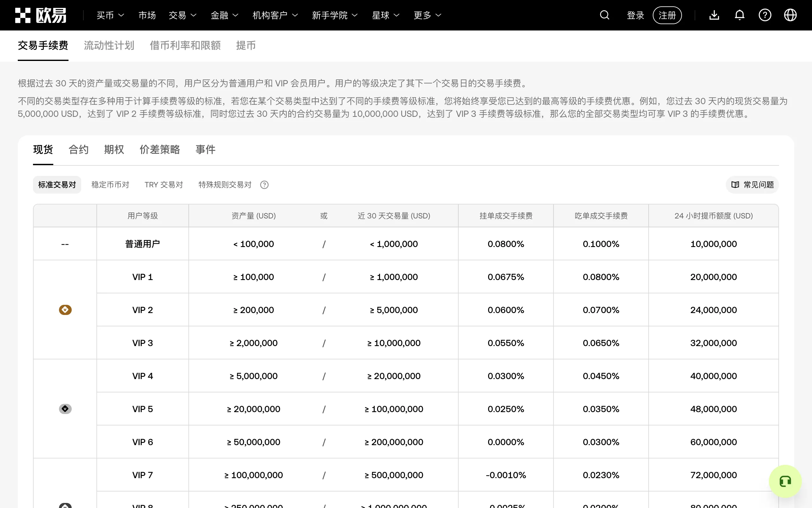Expand the 星球 dropdown menu
Viewport: 812px width, 508px height.
(385, 15)
